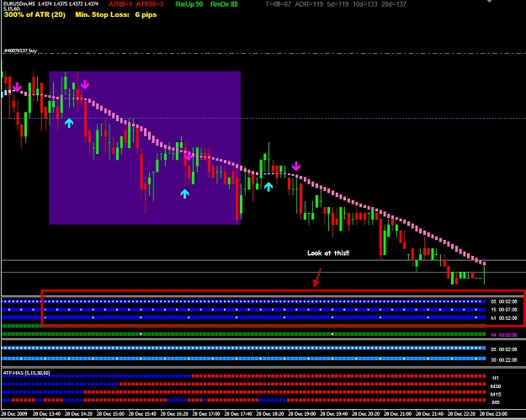
Task: Click the EURUSDm,M5 chart title
Action: 19,3
